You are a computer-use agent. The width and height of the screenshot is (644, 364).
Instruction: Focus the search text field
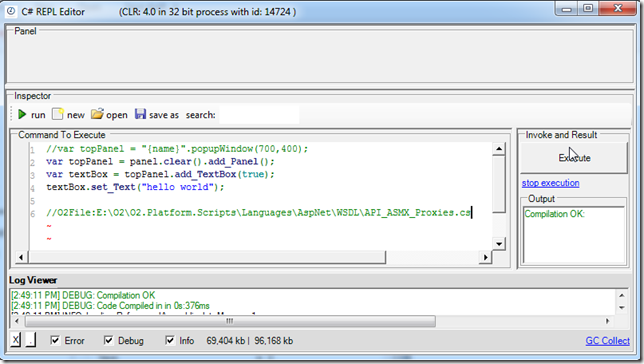pyautogui.click(x=259, y=115)
